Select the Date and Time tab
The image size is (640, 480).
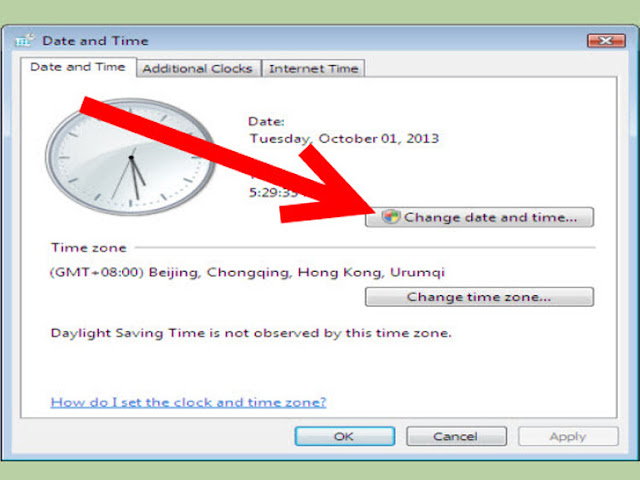[78, 67]
